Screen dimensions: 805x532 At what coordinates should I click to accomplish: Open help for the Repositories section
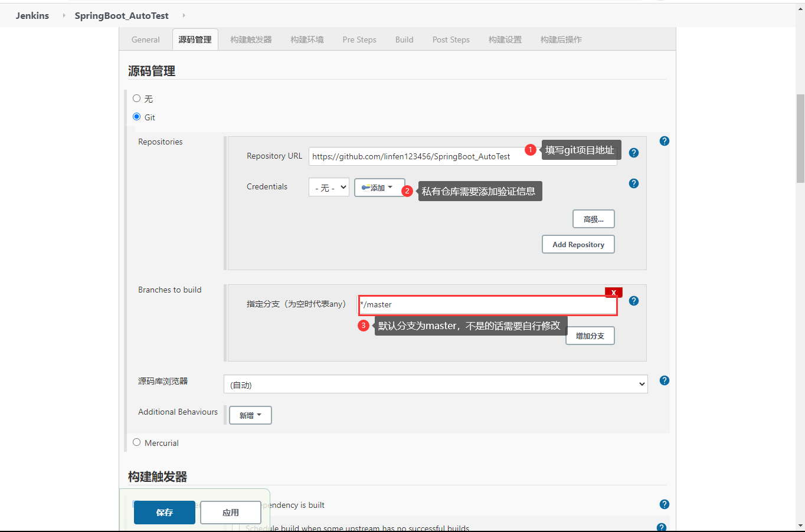[x=665, y=141]
